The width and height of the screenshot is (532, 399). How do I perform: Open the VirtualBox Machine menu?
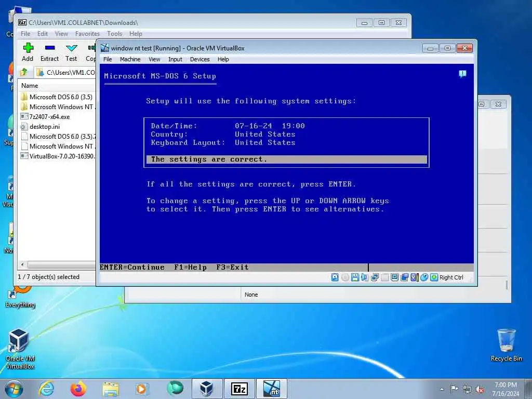pyautogui.click(x=130, y=59)
